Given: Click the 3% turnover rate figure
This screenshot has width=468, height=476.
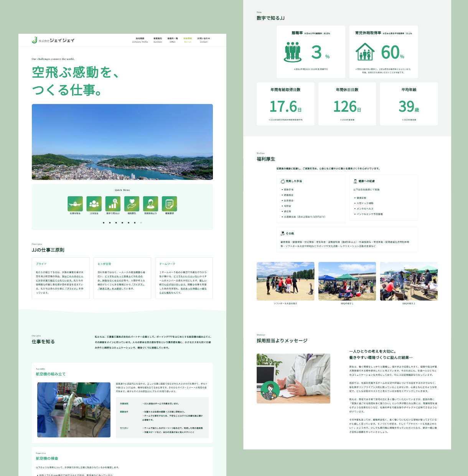Looking at the screenshot, I should pos(320,52).
